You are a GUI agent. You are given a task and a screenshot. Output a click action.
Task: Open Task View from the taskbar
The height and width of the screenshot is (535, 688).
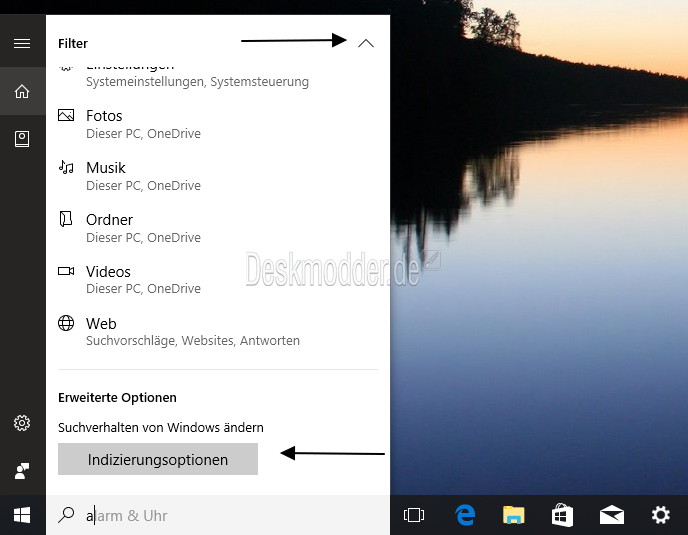click(x=414, y=515)
